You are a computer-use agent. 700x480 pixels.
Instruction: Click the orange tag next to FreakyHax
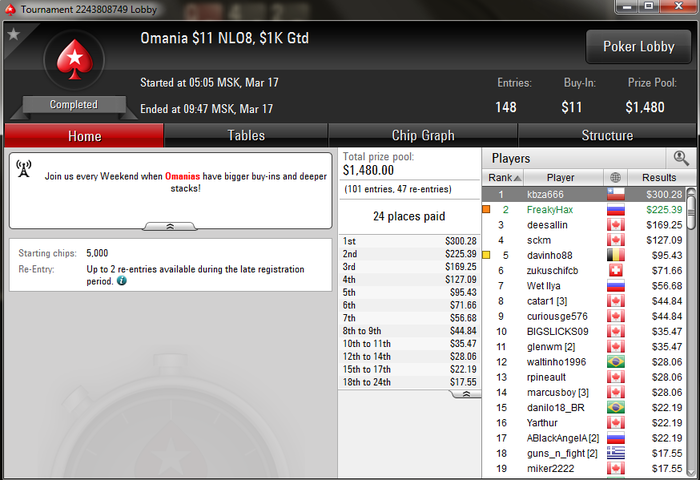pyautogui.click(x=487, y=209)
